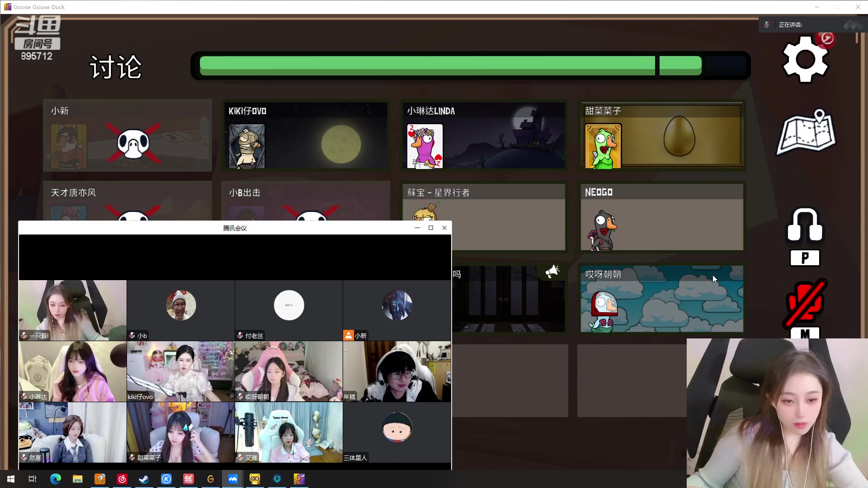Switch to Tencent Meeting taskbar icon

pyautogui.click(x=233, y=479)
